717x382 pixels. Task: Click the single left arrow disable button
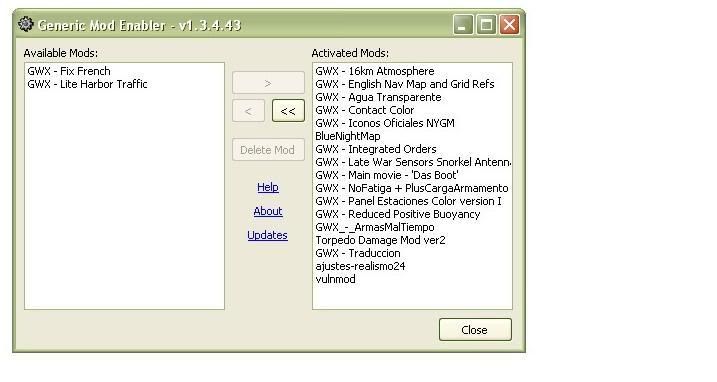(248, 111)
